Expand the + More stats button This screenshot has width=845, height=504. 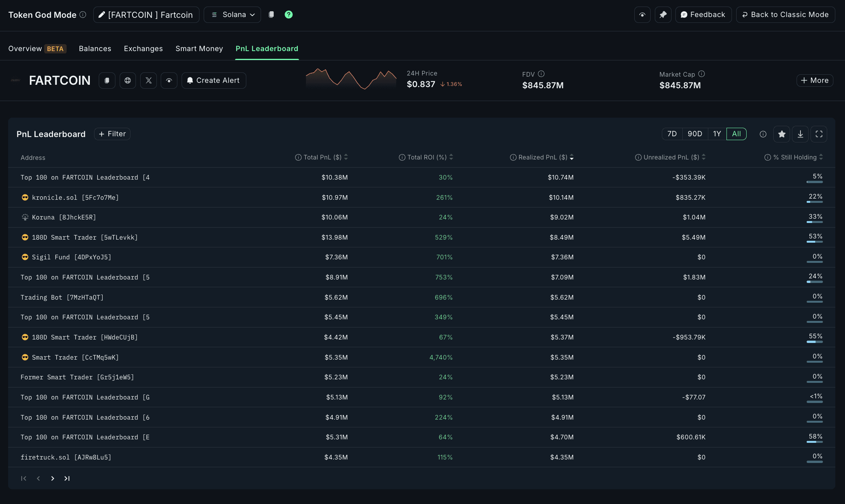814,81
